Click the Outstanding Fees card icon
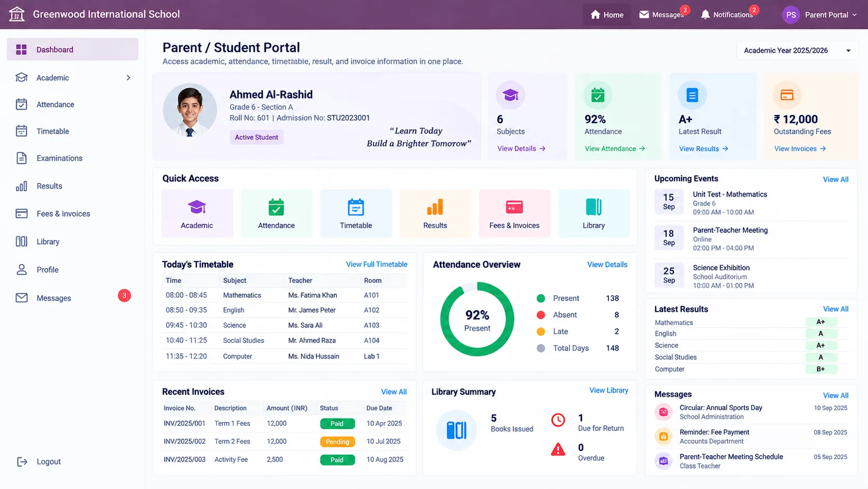This screenshot has height=489, width=868. click(x=787, y=95)
